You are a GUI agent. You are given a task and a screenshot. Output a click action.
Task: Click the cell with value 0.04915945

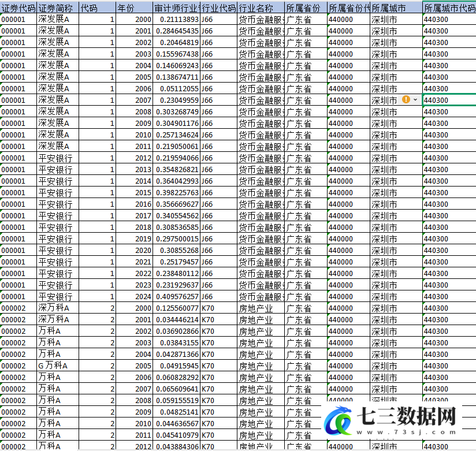pyautogui.click(x=176, y=366)
